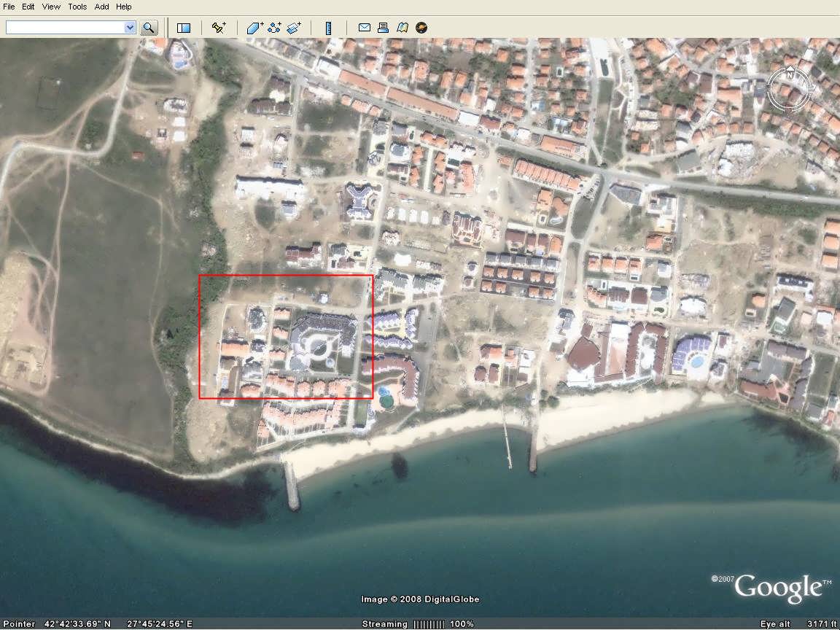Add a placemark with the pushpin icon

point(219,28)
